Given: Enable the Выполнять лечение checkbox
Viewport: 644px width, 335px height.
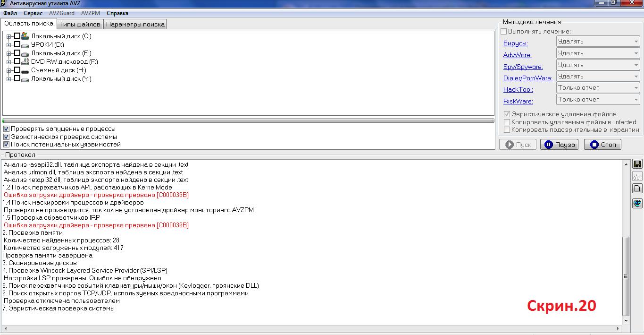Looking at the screenshot, I should (503, 32).
